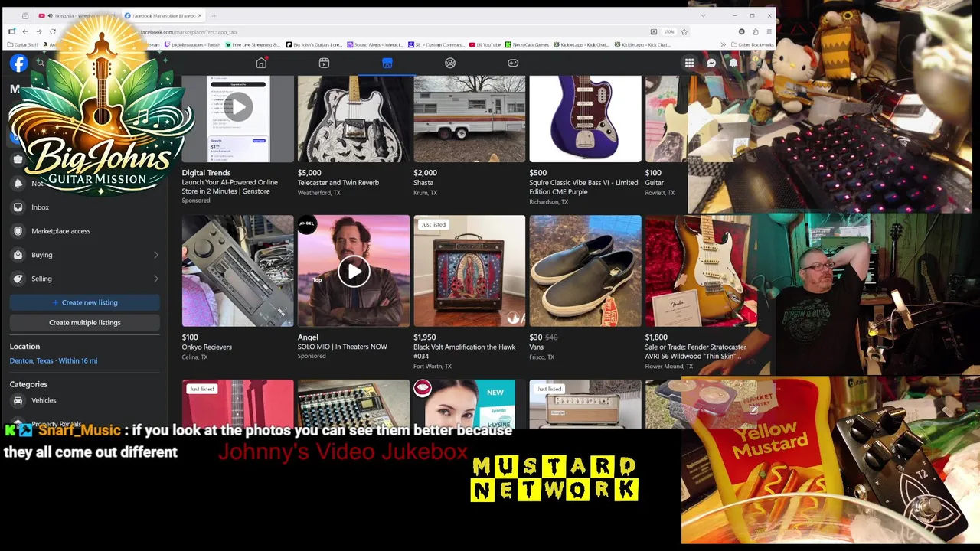The height and width of the screenshot is (551, 980).
Task: Open Inbox in Marketplace sidebar
Action: click(84, 207)
